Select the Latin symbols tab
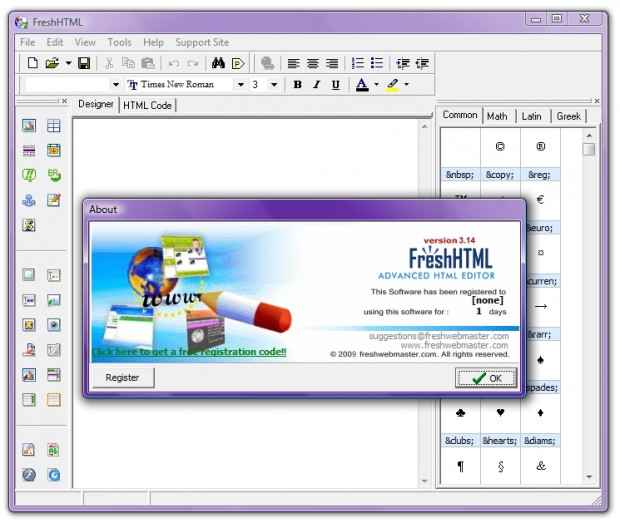Image resolution: width=620 pixels, height=523 pixels. tap(531, 116)
